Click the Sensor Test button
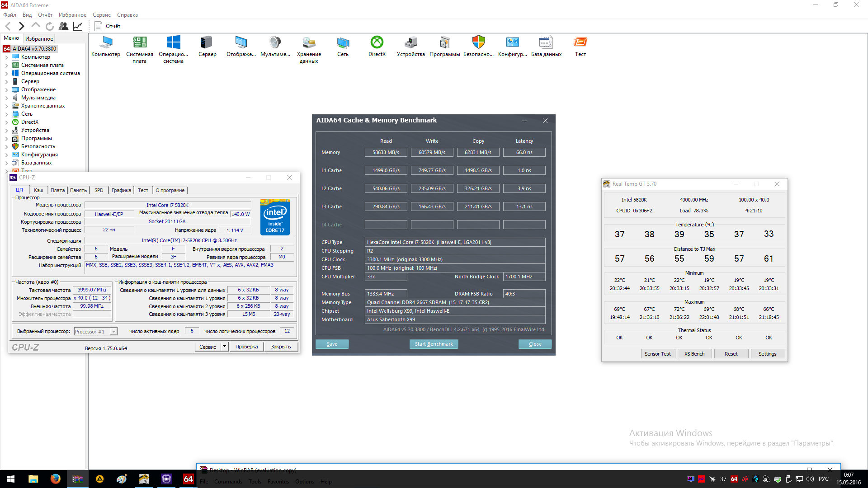The height and width of the screenshot is (488, 868). pyautogui.click(x=657, y=354)
